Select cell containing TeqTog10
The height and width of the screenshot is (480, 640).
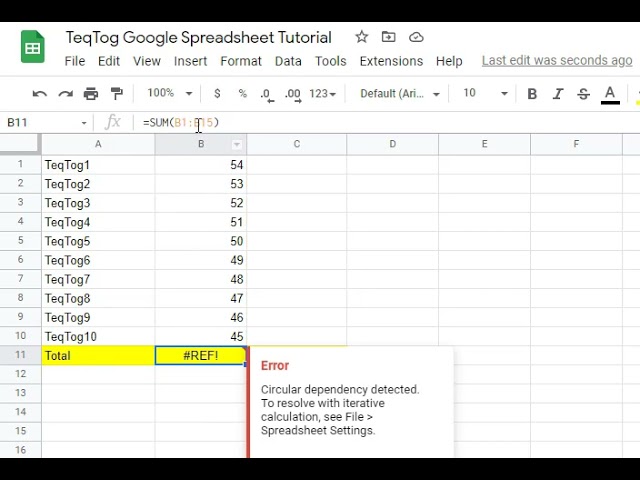point(98,337)
